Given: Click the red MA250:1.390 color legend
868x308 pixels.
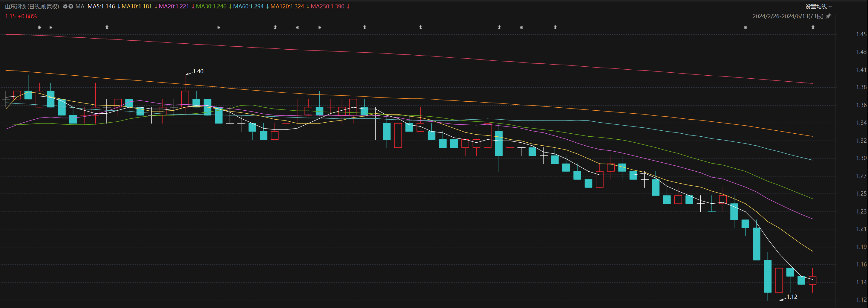Looking at the screenshot, I should click(x=327, y=6).
